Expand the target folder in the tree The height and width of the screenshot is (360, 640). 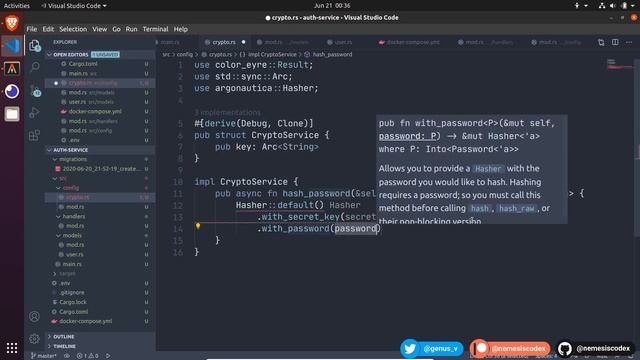point(67,273)
